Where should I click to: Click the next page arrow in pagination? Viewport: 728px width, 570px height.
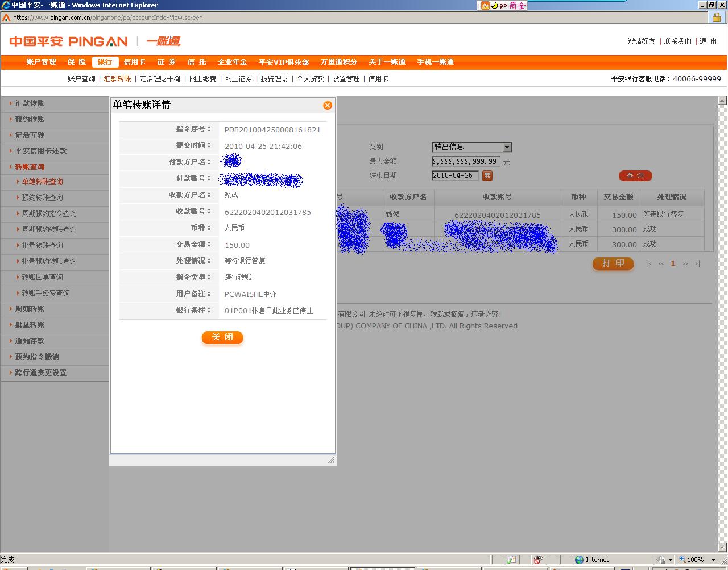[x=685, y=264]
